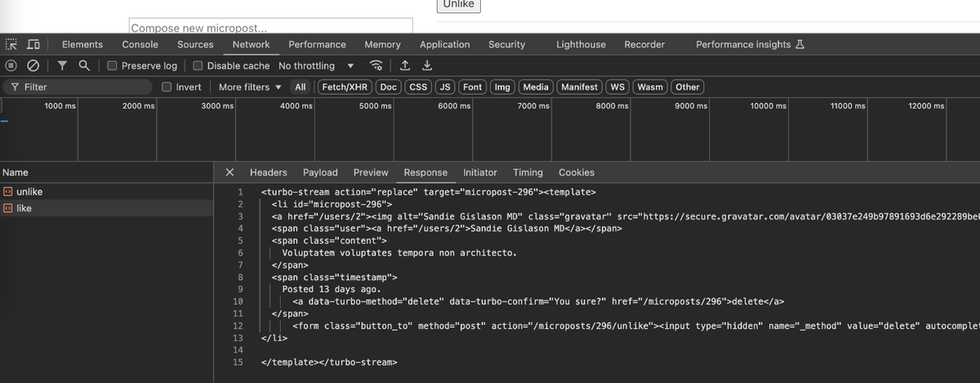The width and height of the screenshot is (980, 383).
Task: Click the Performance insights flask icon
Action: coord(800,45)
